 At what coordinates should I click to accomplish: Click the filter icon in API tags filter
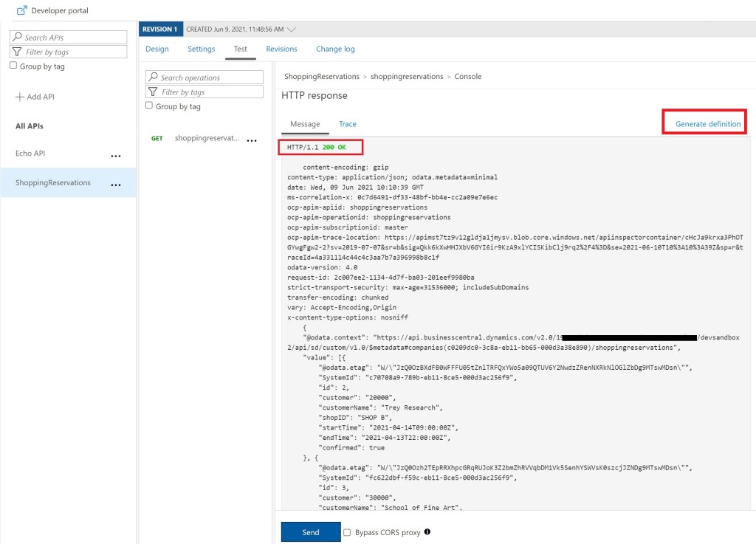[18, 52]
